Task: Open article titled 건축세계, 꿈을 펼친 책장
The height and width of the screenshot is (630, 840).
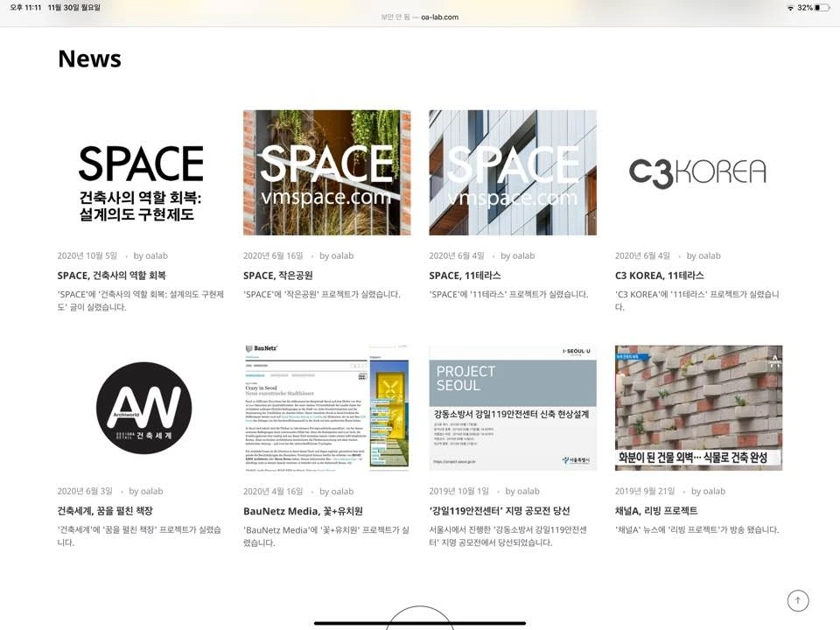Action: tap(105, 510)
